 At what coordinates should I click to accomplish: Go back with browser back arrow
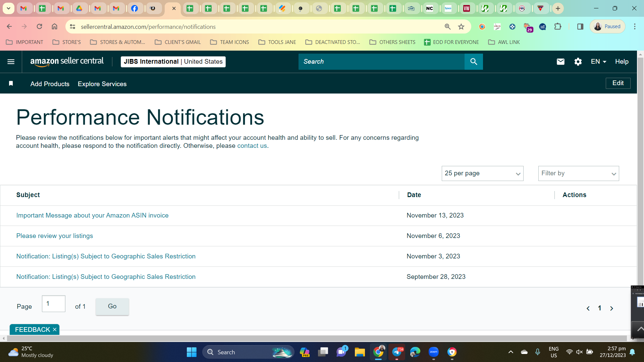9,26
